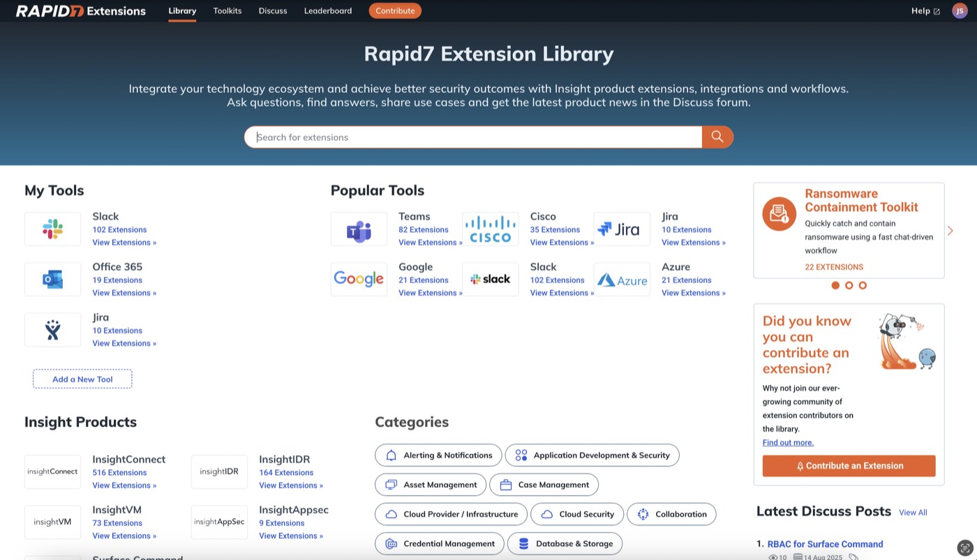The width and height of the screenshot is (977, 560).
Task: Select the first carousel dot indicator
Action: pyautogui.click(x=835, y=285)
